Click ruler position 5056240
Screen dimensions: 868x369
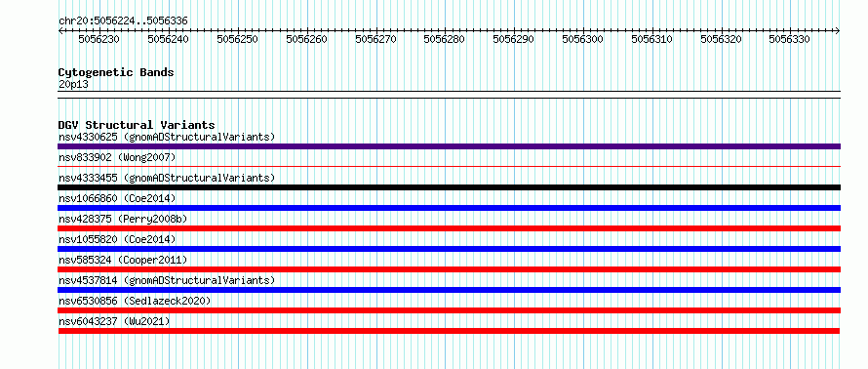pos(169,39)
